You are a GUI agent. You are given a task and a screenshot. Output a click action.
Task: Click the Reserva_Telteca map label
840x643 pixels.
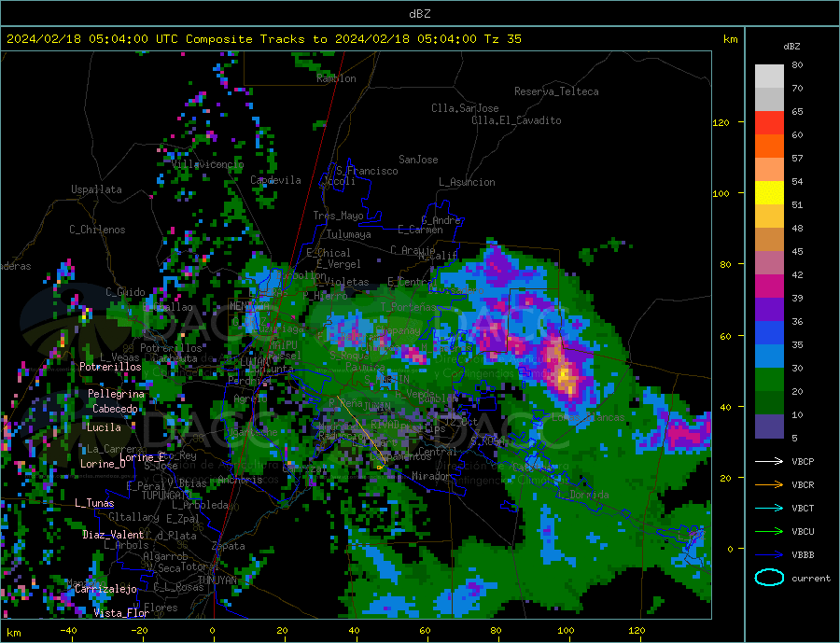click(x=556, y=91)
